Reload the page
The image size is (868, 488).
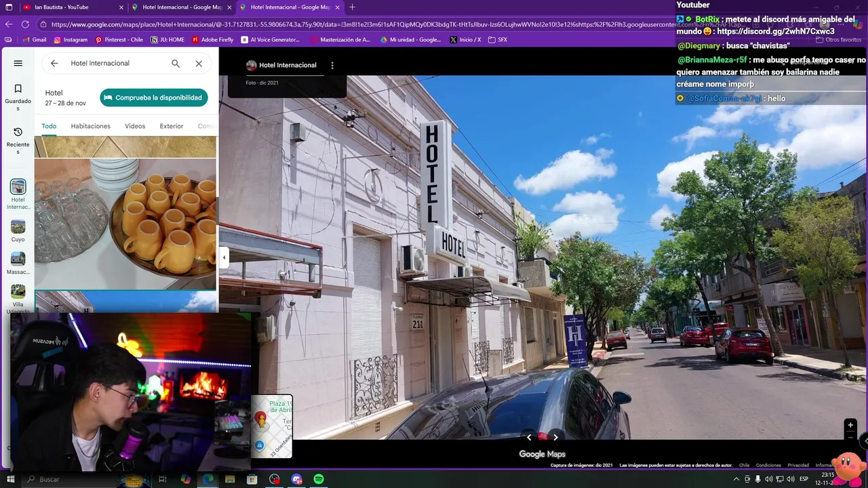[x=25, y=24]
